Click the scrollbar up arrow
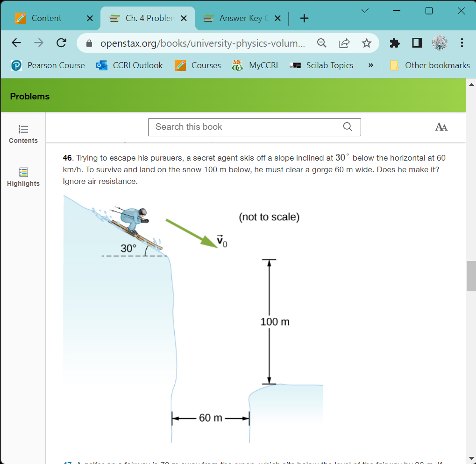 click(x=471, y=84)
